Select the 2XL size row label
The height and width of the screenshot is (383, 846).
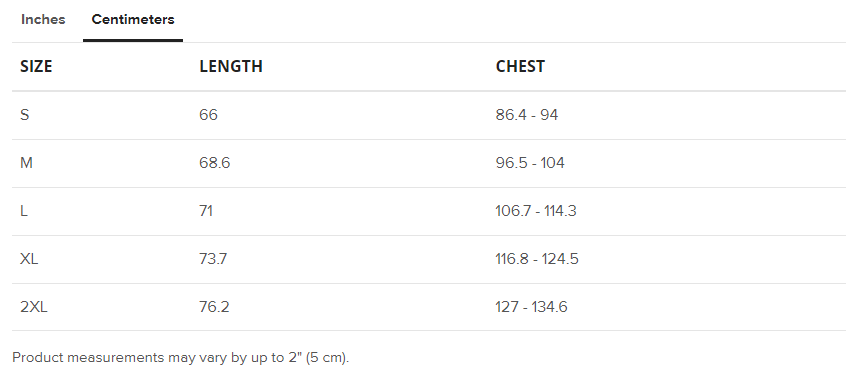pos(34,307)
